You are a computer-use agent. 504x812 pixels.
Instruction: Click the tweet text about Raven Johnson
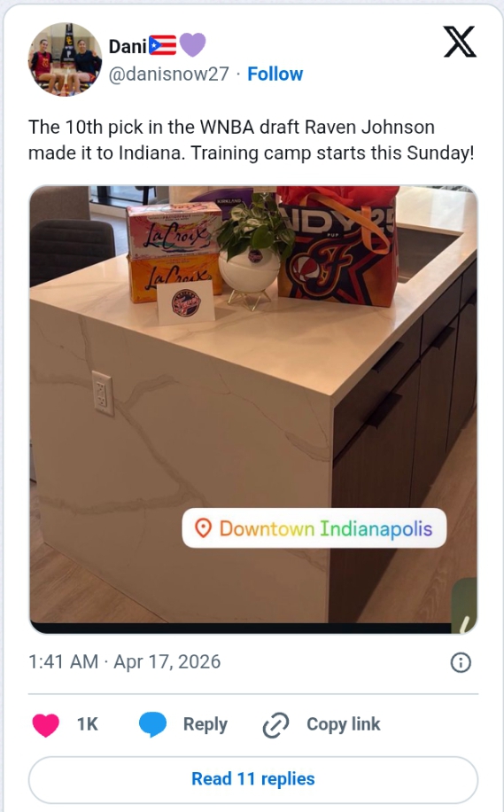coord(251,140)
